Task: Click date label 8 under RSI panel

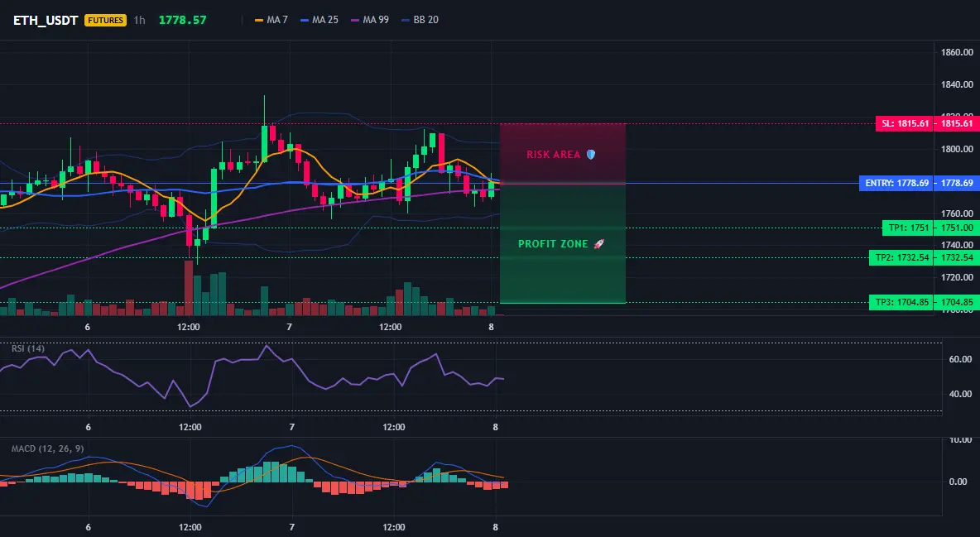Action: pyautogui.click(x=496, y=427)
